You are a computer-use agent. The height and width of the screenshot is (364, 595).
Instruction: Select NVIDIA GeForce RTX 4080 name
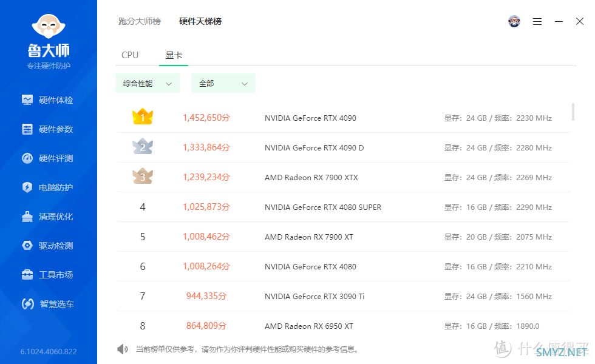(310, 266)
